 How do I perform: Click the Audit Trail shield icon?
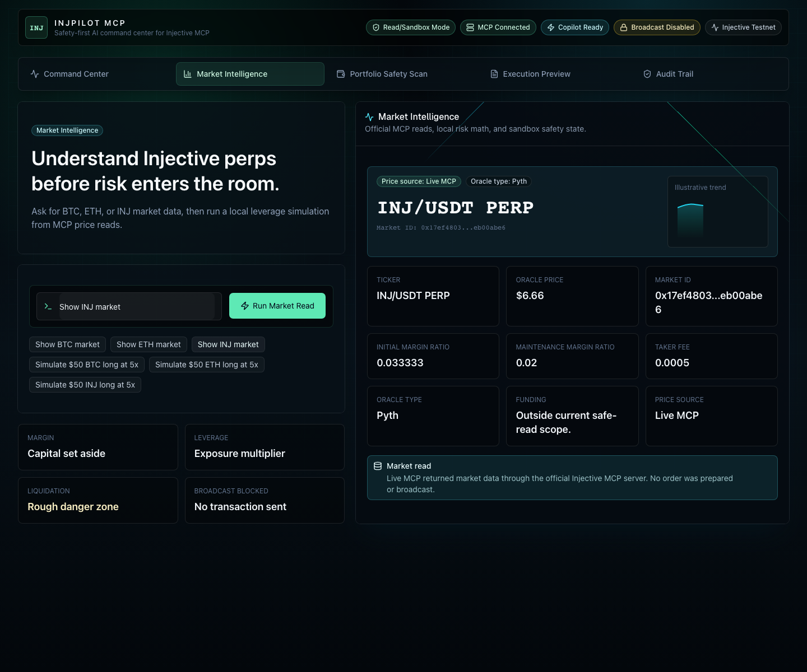(647, 74)
